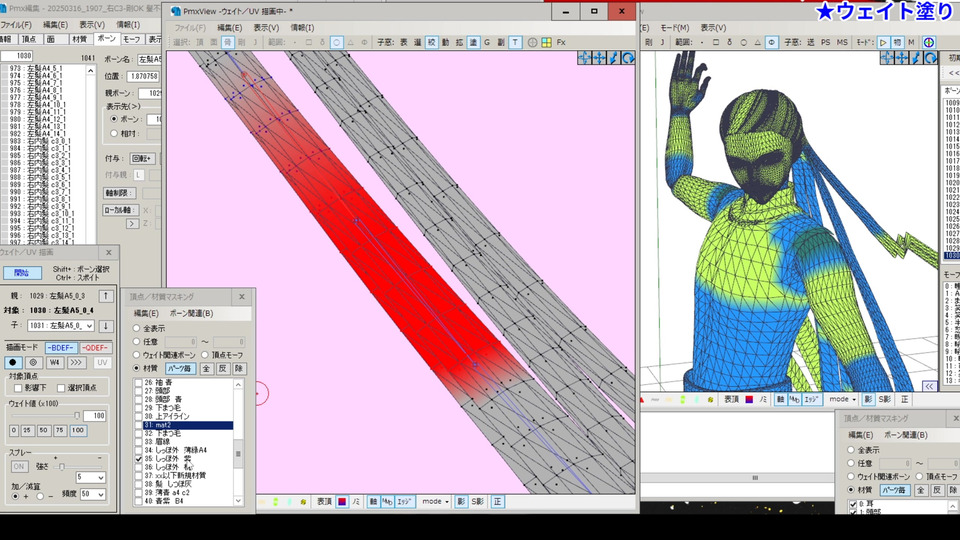The height and width of the screenshot is (540, 960).
Task: Select the ring-shaped drawing mode button
Action: pos(33,362)
